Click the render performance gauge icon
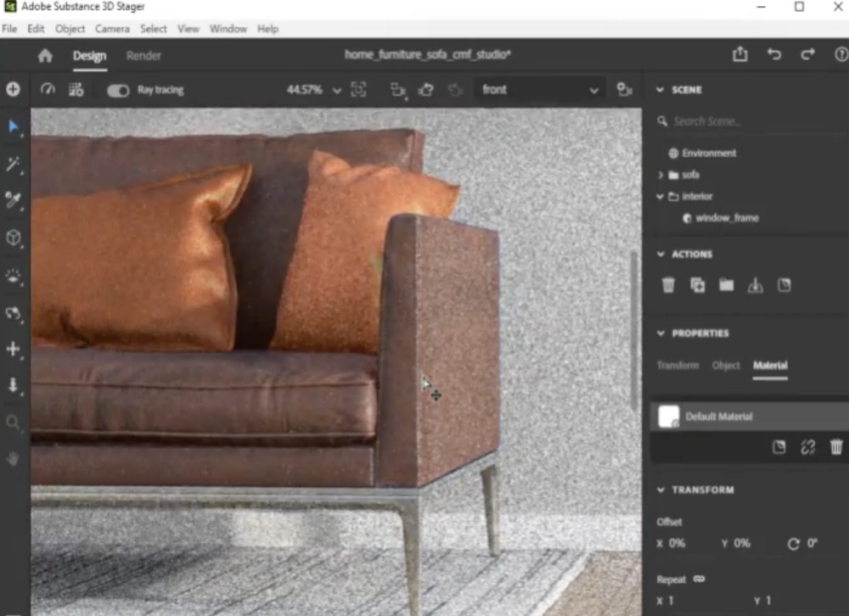 tap(48, 89)
